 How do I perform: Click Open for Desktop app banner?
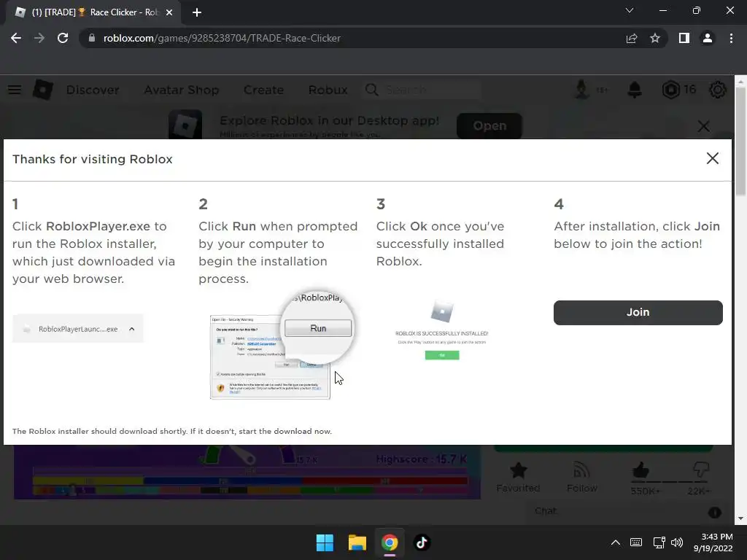pos(489,125)
